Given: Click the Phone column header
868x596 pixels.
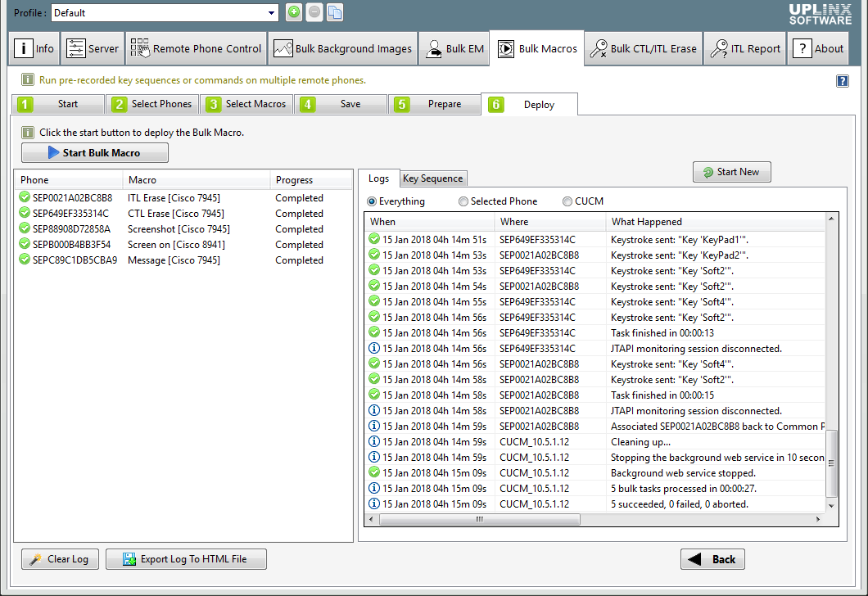Looking at the screenshot, I should [x=69, y=180].
